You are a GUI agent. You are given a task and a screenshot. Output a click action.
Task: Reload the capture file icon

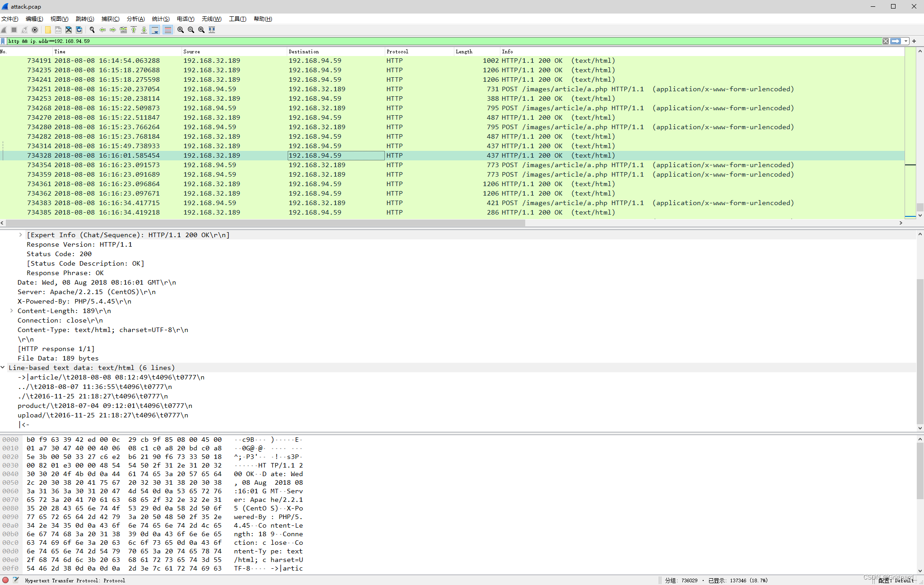coord(79,30)
